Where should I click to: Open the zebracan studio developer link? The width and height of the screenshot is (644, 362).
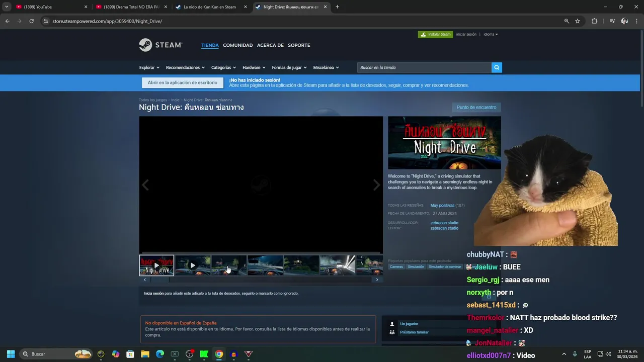tap(444, 223)
